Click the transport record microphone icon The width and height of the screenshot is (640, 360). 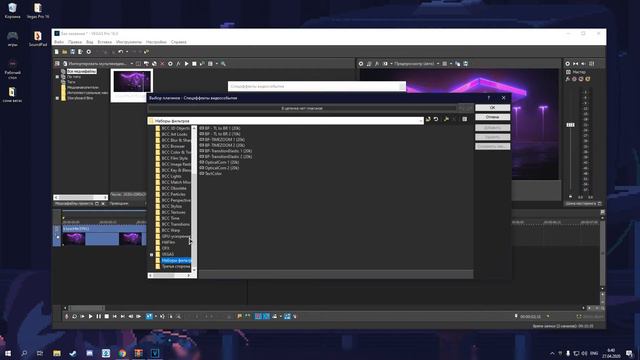coord(67,316)
